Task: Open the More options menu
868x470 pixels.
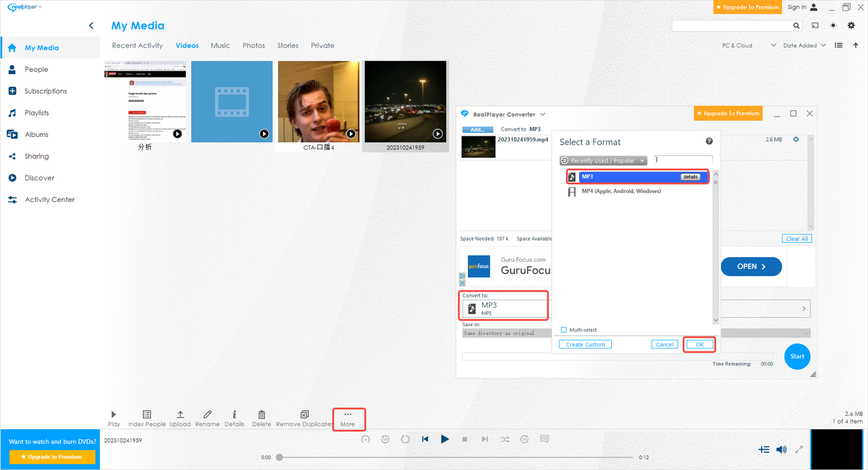Action: tap(348, 418)
